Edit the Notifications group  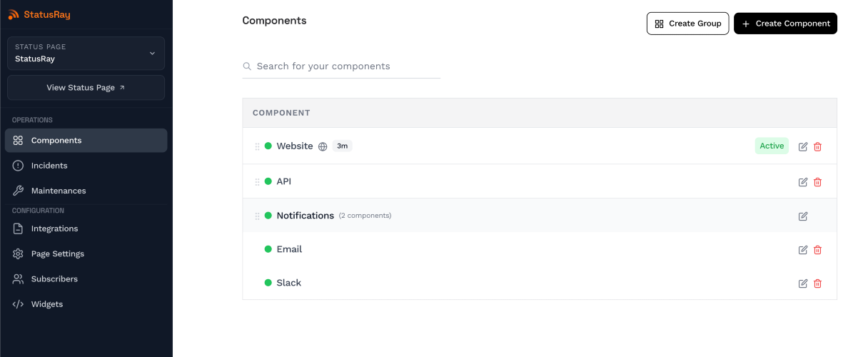coord(803,216)
